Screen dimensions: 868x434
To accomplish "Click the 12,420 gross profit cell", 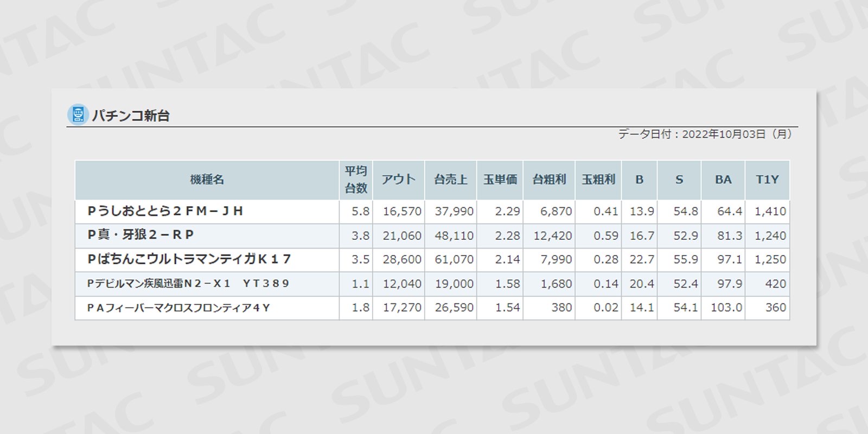I will (549, 236).
